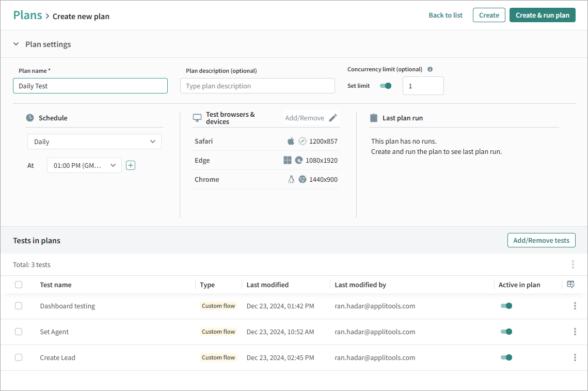The image size is (588, 391).
Task: Open the tests table kebab menu above columns
Action: coord(573,264)
